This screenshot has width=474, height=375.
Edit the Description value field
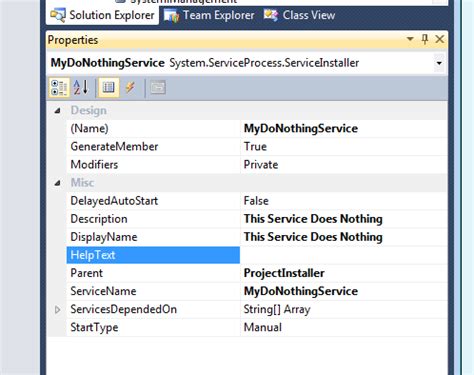click(344, 219)
